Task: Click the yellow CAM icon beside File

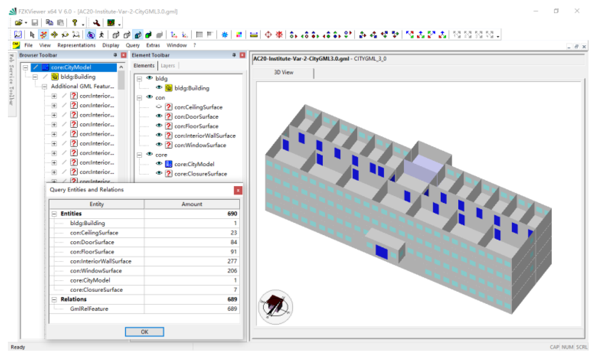Action: click(x=16, y=45)
